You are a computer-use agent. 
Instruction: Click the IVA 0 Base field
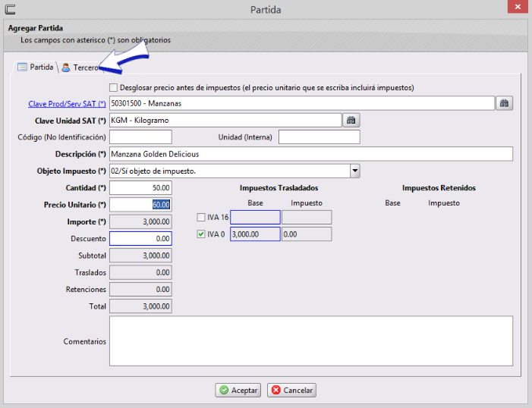(255, 234)
